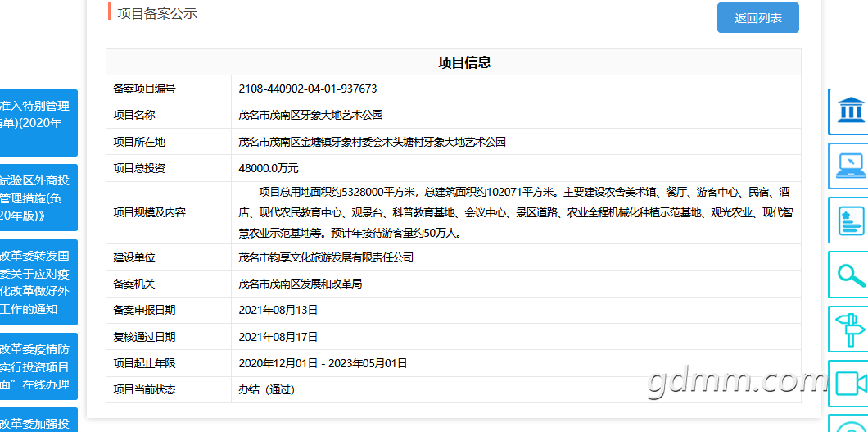Image resolution: width=868 pixels, height=432 pixels.
Task: Click the 项目起止年限 label cell
Action: coord(169,363)
